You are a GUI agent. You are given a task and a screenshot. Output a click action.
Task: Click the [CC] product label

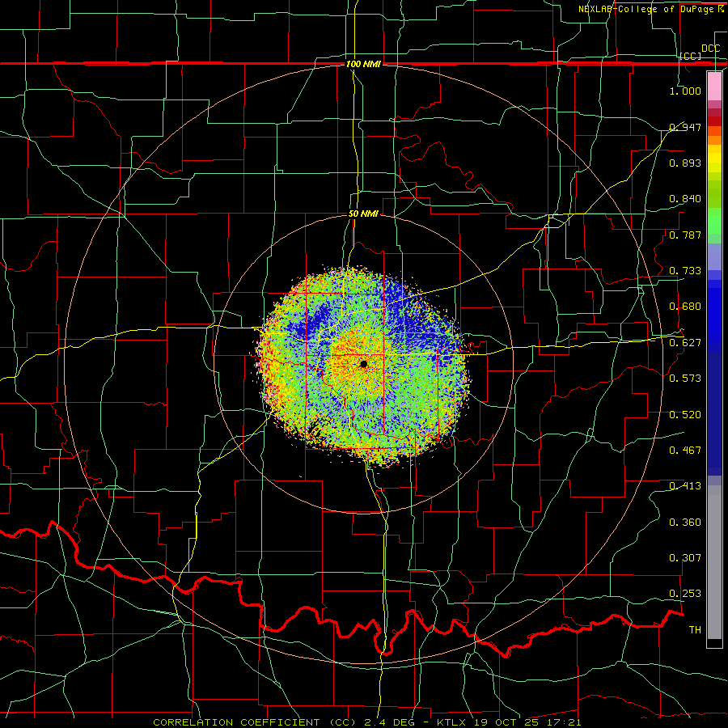[x=691, y=56]
